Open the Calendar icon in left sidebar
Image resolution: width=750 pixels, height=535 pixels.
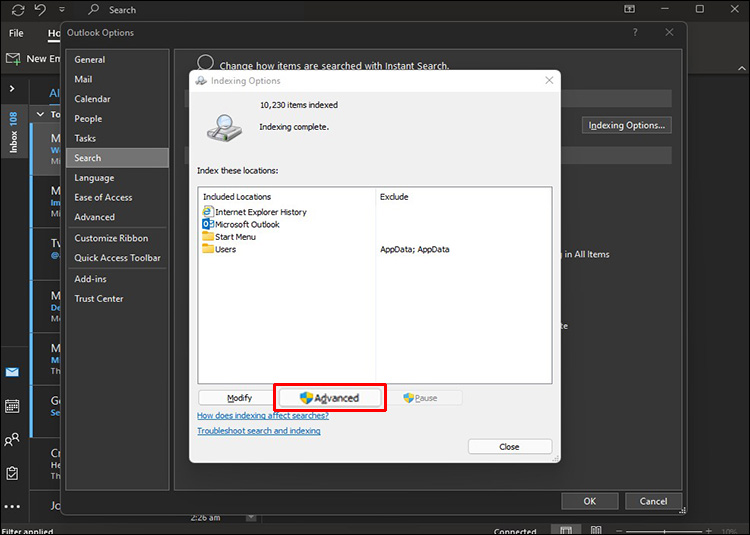pos(12,406)
